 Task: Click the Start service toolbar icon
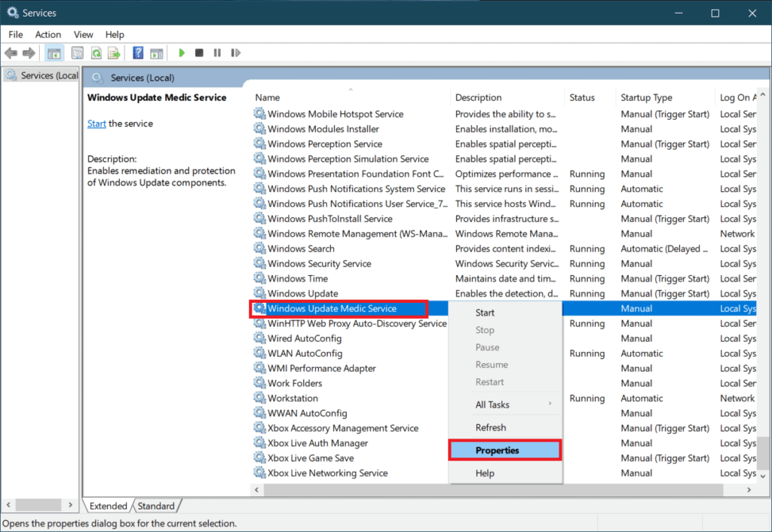(x=182, y=52)
